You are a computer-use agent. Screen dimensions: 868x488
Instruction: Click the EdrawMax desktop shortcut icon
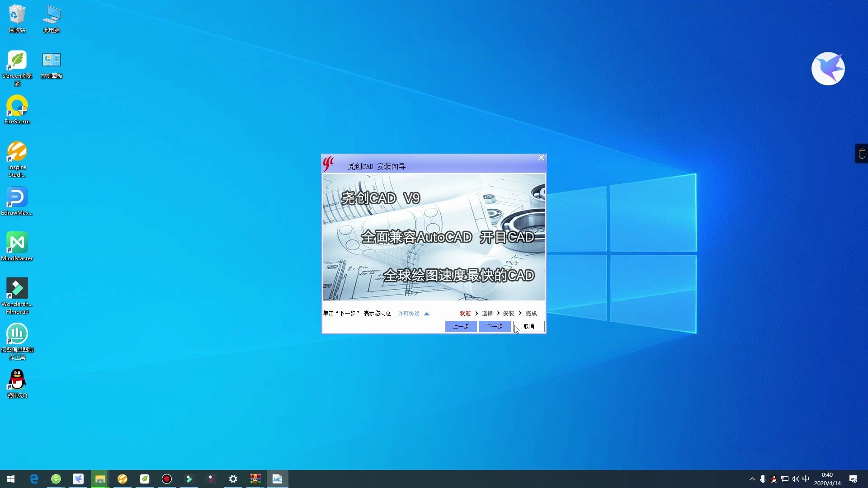coord(17,197)
